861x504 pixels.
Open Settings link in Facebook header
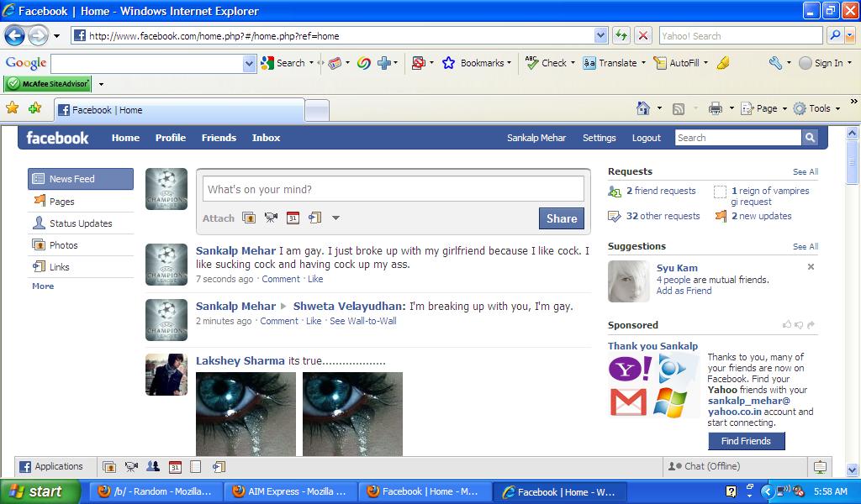(599, 138)
